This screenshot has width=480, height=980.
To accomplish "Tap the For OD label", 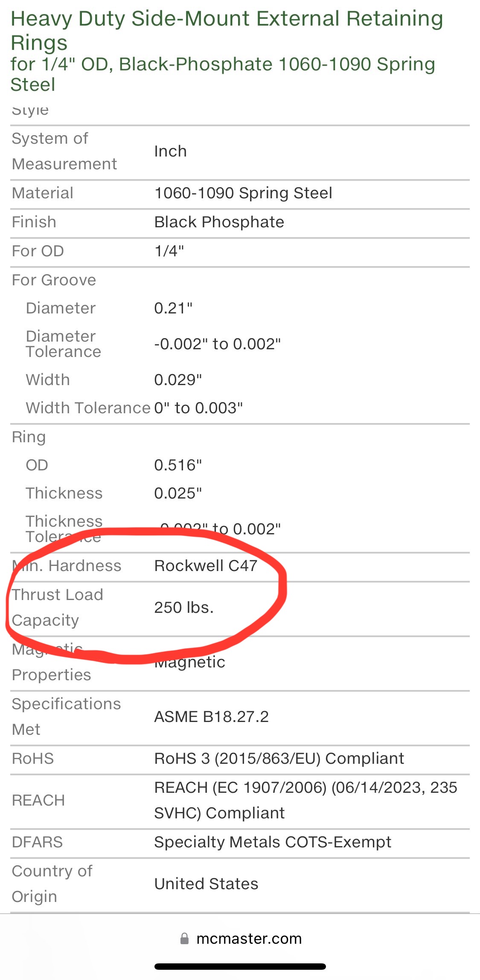I will pyautogui.click(x=38, y=251).
